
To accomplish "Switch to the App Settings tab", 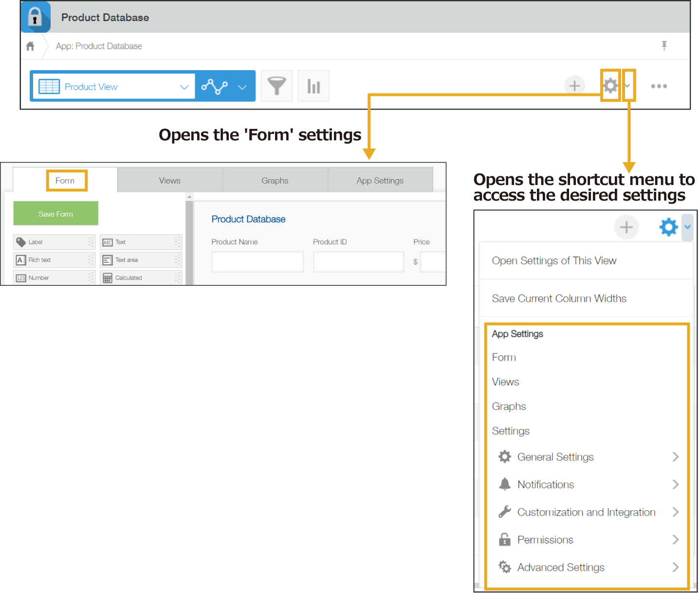I will (x=380, y=181).
